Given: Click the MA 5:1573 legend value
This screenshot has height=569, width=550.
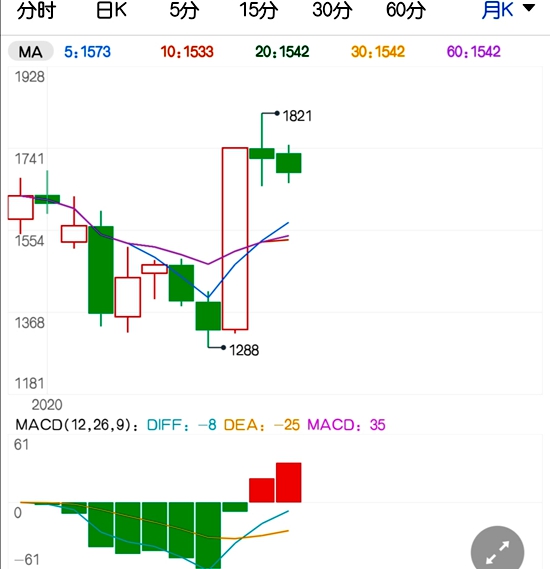Looking at the screenshot, I should 87,52.
